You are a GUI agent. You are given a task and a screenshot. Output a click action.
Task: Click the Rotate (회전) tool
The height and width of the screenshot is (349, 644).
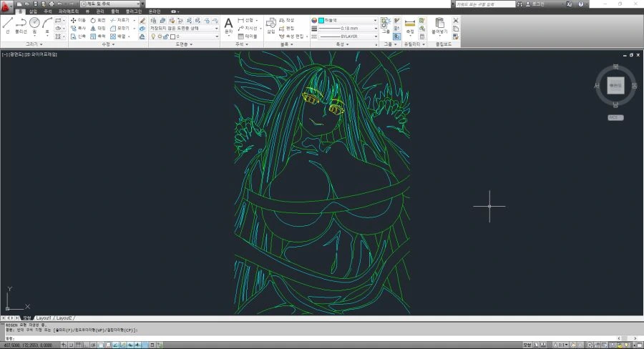pyautogui.click(x=98, y=20)
